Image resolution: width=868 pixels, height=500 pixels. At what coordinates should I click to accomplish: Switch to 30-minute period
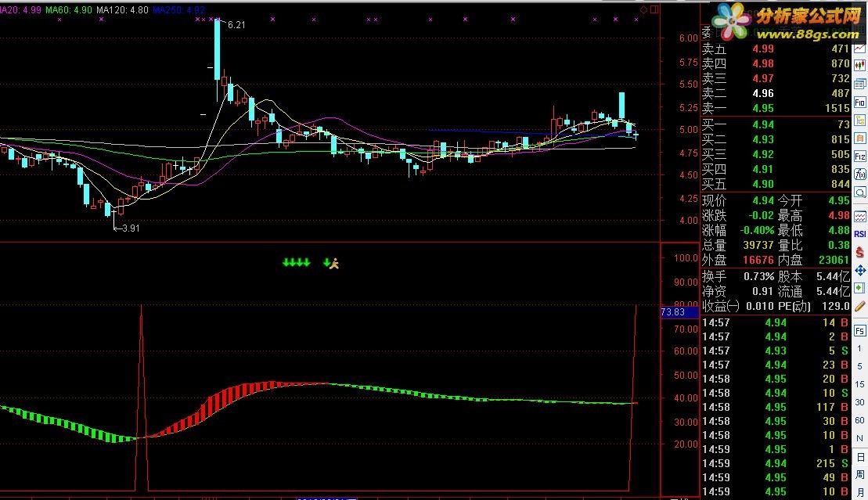point(859,402)
